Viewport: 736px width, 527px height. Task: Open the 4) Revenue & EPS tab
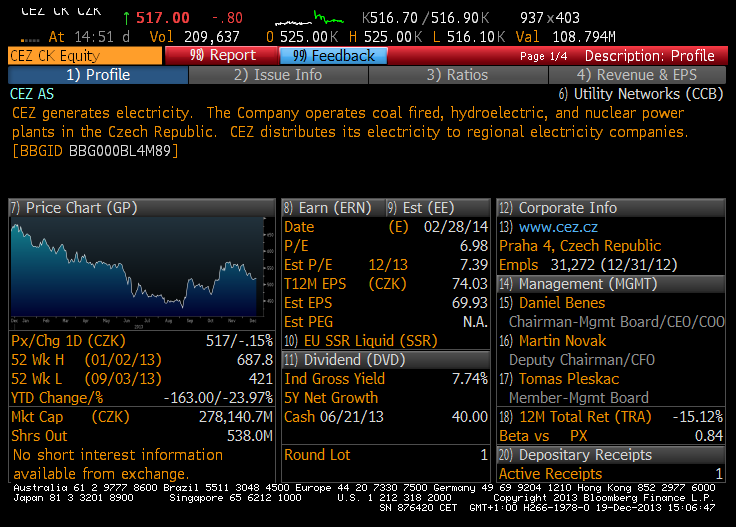click(637, 75)
